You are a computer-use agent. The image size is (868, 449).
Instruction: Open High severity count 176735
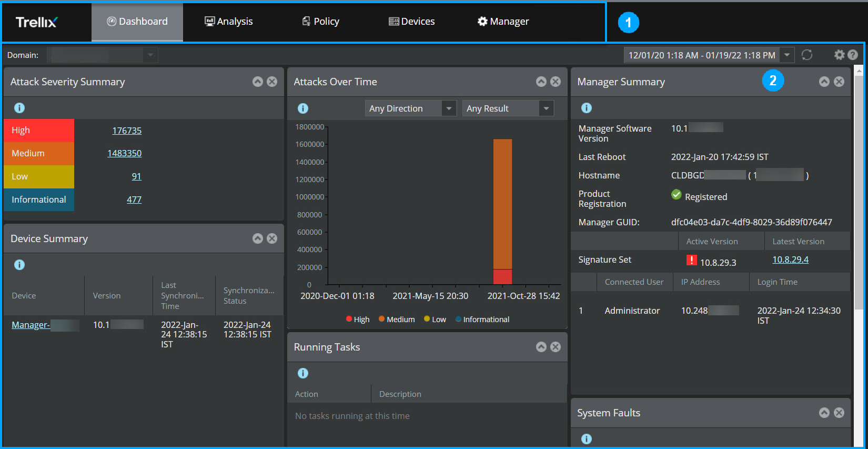(x=127, y=131)
